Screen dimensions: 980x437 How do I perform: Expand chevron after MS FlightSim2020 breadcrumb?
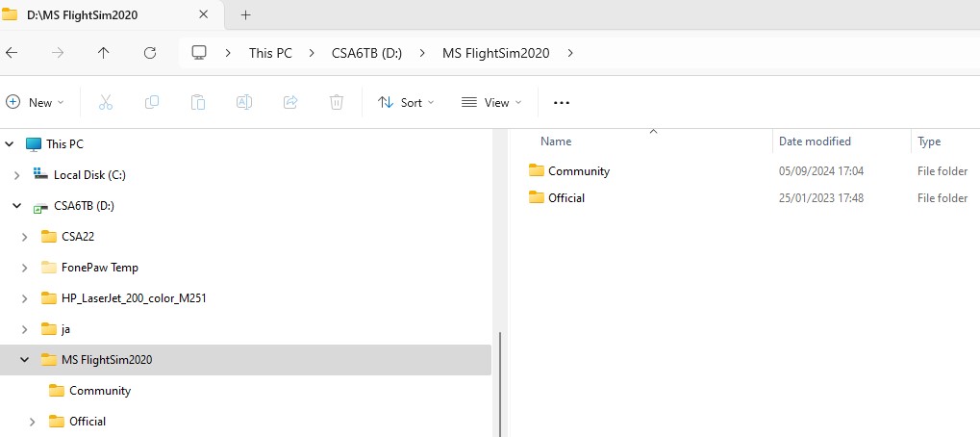coord(570,53)
